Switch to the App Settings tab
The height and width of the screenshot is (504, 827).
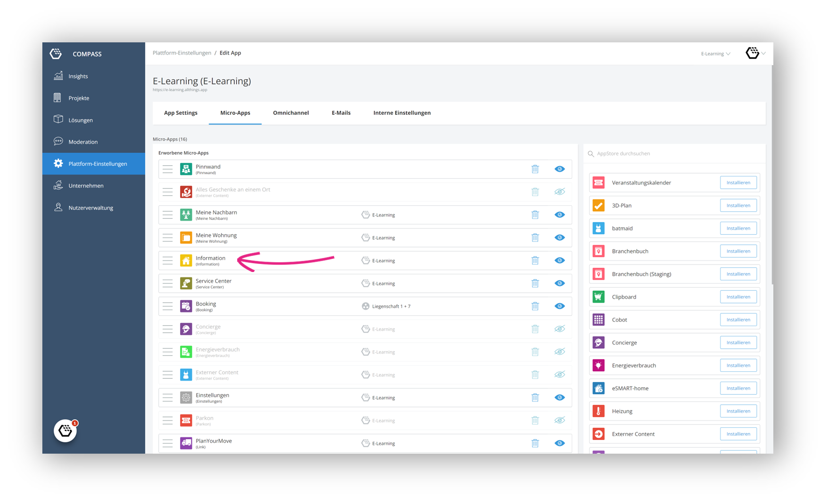coord(181,113)
